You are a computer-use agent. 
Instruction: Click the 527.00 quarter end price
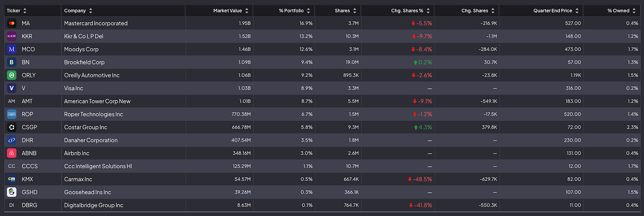pyautogui.click(x=573, y=23)
